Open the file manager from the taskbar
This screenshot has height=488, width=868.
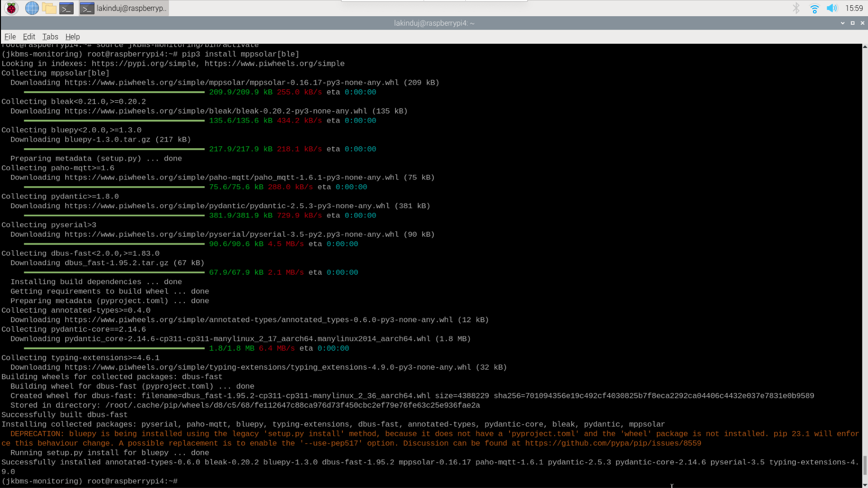[x=49, y=8]
